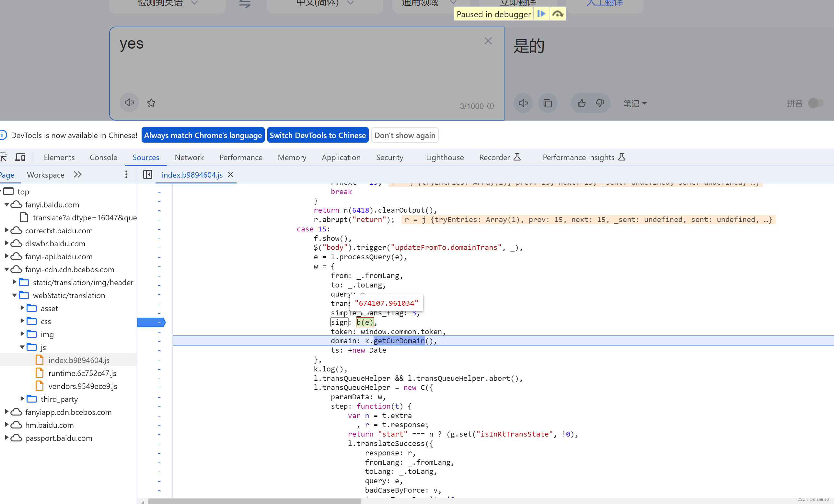Select the Network tab in DevTools
This screenshot has width=834, height=504.
(x=188, y=157)
